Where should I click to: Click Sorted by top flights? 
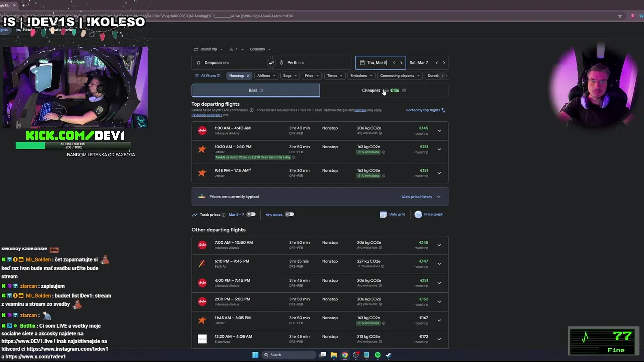pyautogui.click(x=426, y=110)
